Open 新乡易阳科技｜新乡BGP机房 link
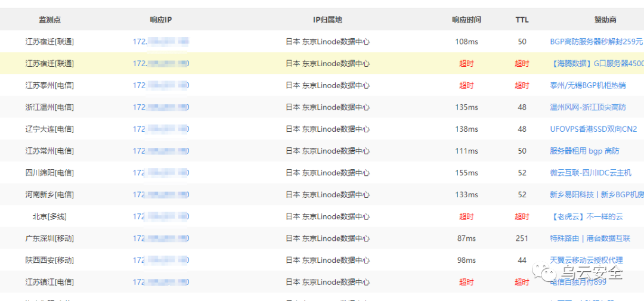The height and width of the screenshot is (301, 644). [597, 195]
